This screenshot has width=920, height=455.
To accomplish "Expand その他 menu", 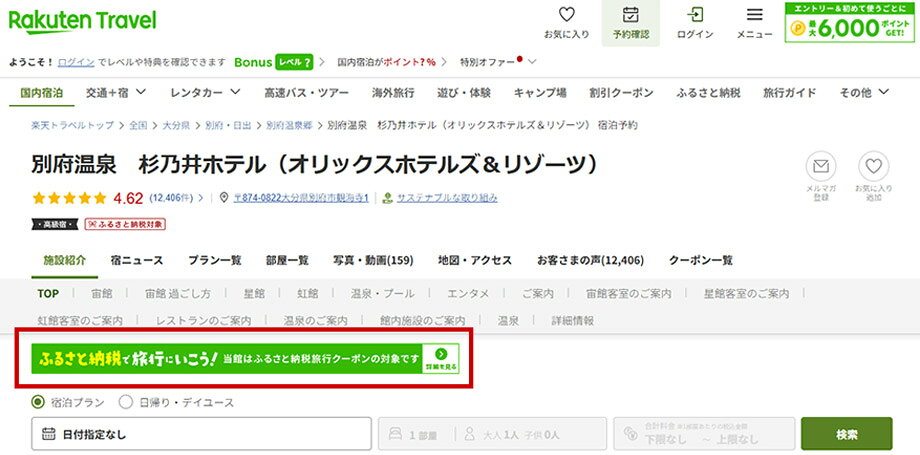I will pyautogui.click(x=865, y=93).
